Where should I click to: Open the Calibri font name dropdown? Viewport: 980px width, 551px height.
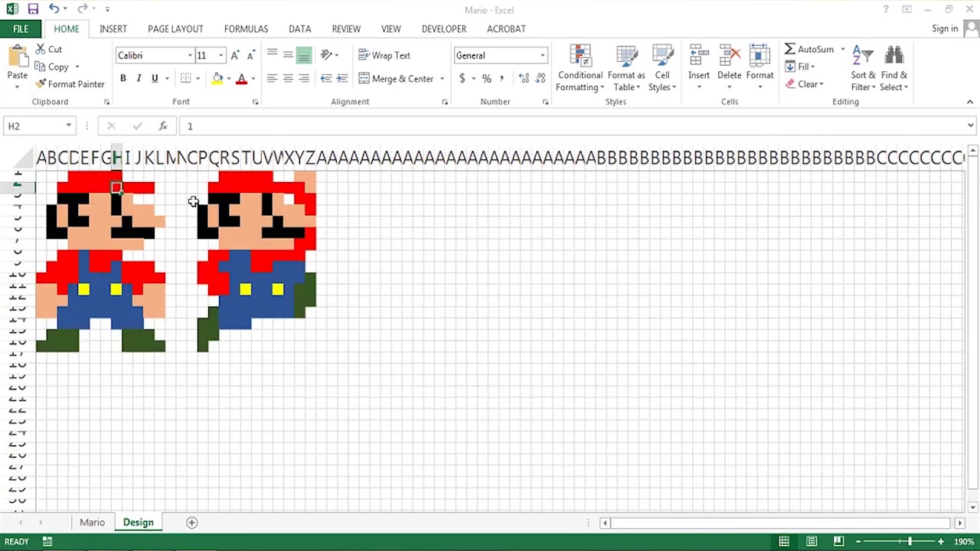190,55
